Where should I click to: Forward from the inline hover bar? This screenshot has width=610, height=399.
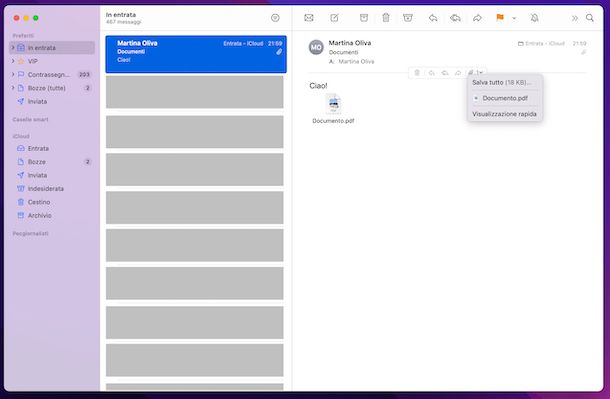(458, 73)
